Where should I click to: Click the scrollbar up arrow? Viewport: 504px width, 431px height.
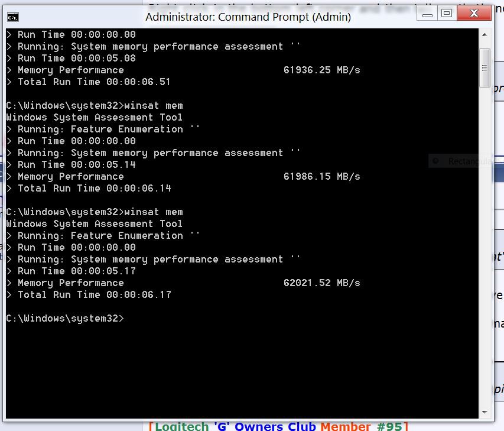485,34
